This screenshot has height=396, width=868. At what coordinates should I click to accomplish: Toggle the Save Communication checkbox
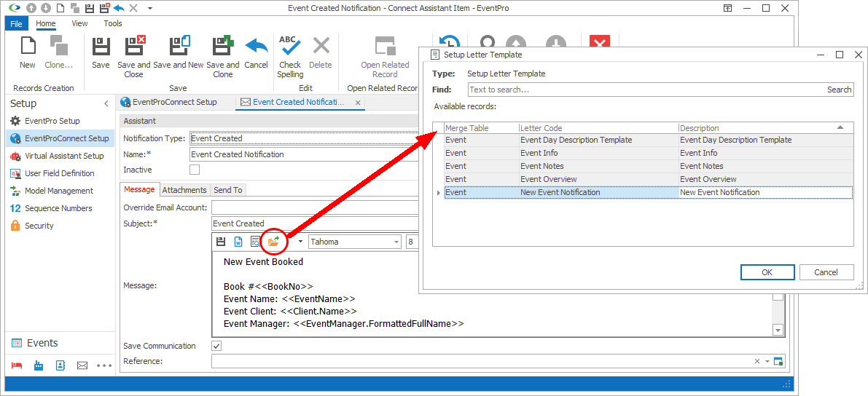point(217,346)
